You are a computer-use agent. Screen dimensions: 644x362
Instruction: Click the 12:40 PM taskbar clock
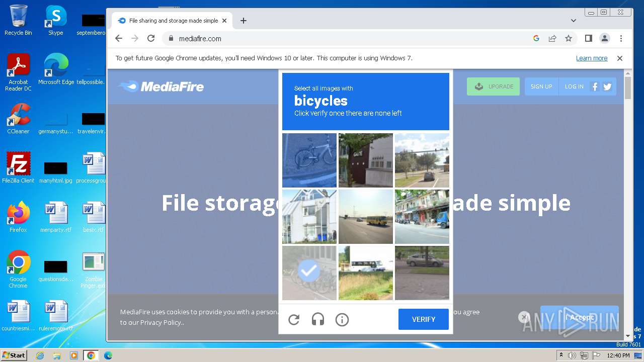(x=618, y=355)
